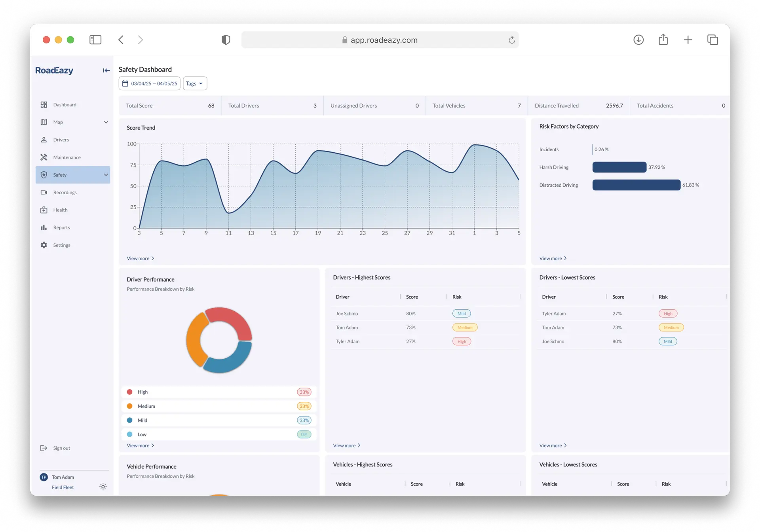Viewport: 760px width, 532px height.
Task: Click the Reports bar chart icon
Action: coord(44,227)
